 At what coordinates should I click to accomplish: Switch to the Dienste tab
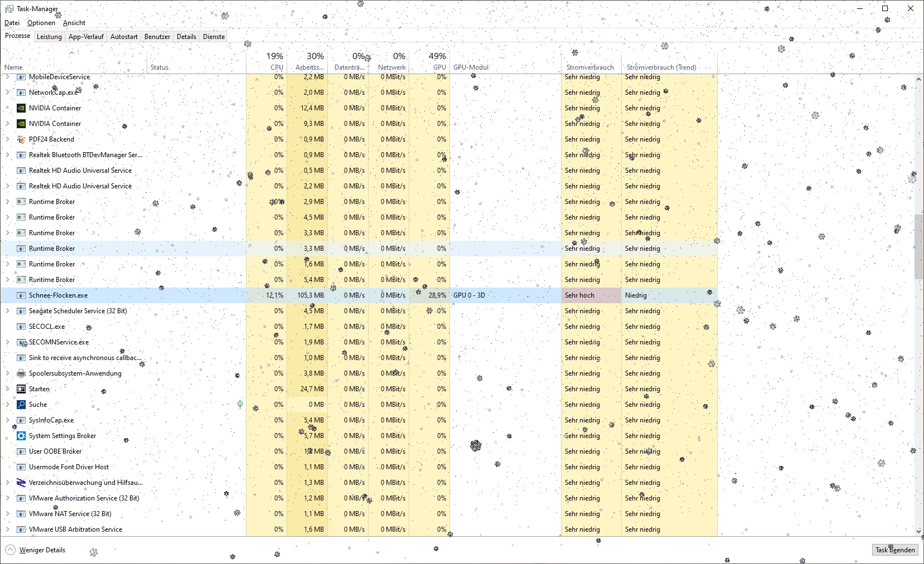(x=214, y=37)
